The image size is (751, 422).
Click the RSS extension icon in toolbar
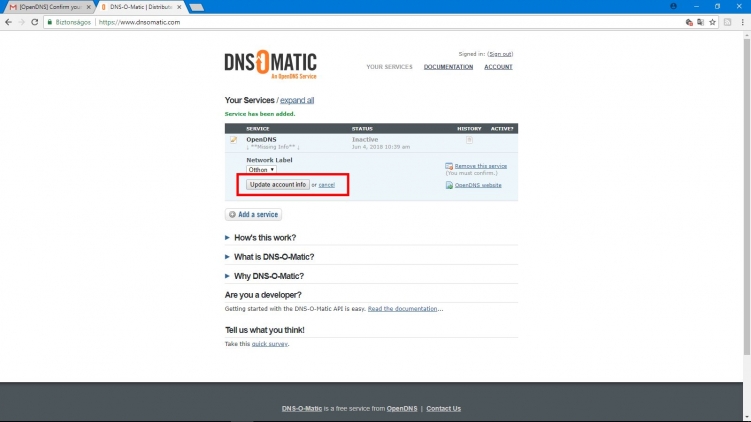[x=728, y=22]
